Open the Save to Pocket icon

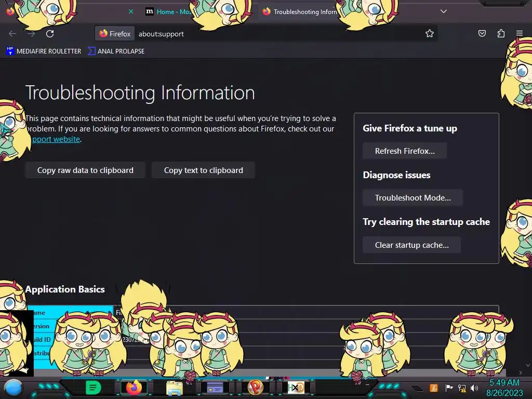tap(482, 33)
